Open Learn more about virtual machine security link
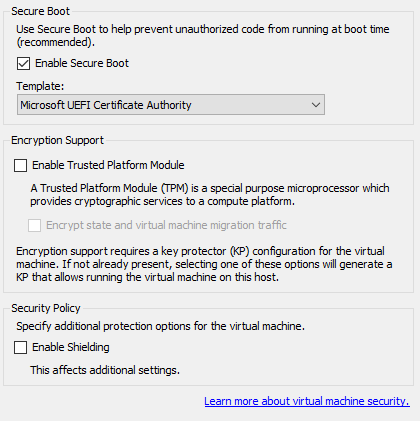Screen dimensions: 420x421 (307, 401)
